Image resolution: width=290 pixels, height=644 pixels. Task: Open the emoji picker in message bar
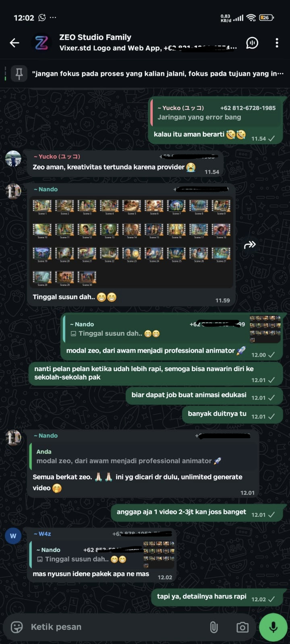tap(17, 627)
